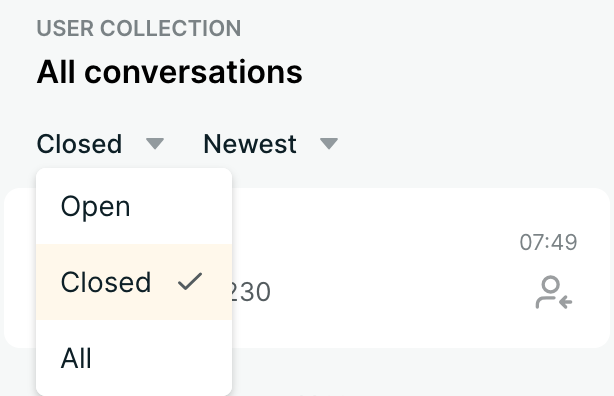The image size is (614, 396).
Task: Click the word Newest in the sort control
Action: click(x=250, y=143)
